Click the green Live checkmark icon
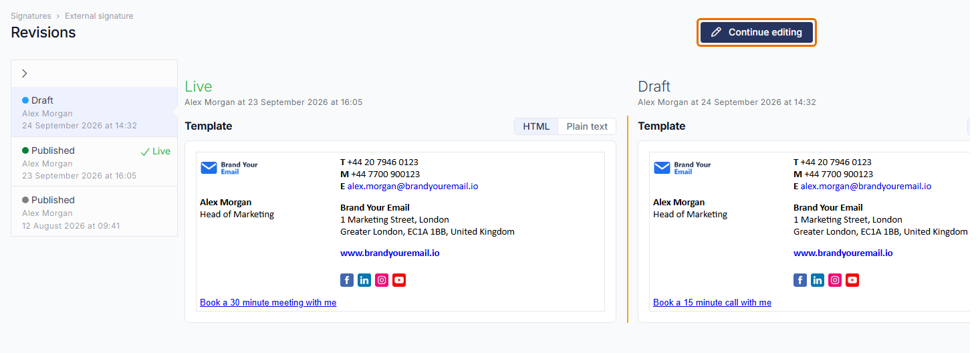The width and height of the screenshot is (980, 353). tap(145, 152)
